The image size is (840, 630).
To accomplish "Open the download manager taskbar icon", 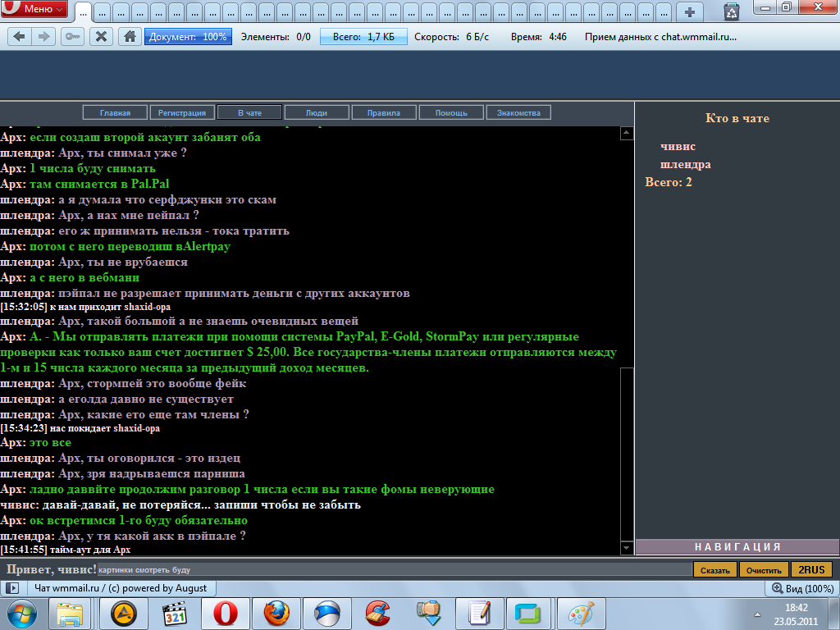I will pyautogui.click(x=428, y=614).
